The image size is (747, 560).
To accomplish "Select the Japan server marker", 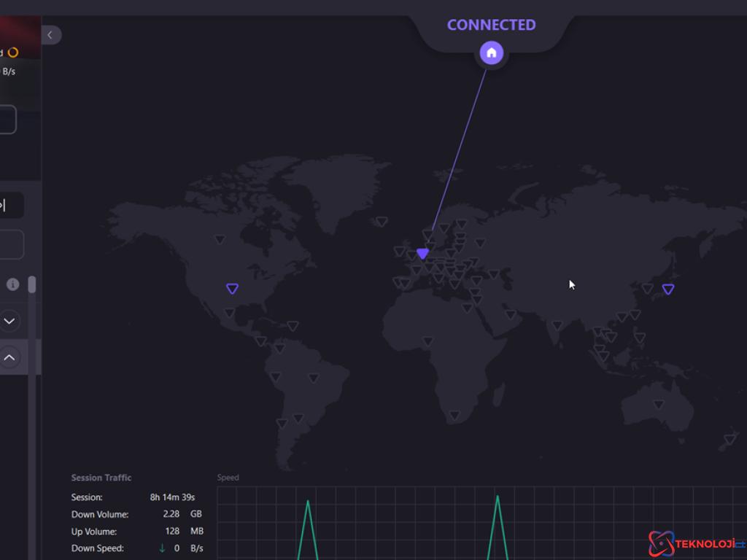I will [x=667, y=289].
